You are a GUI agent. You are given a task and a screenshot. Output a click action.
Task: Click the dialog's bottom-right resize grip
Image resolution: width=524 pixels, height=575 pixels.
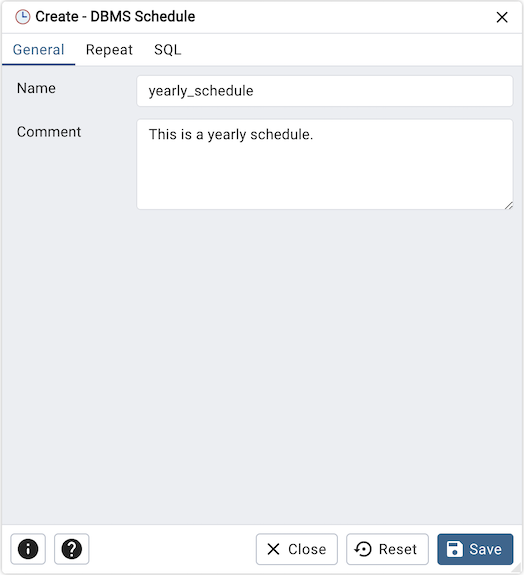click(x=517, y=568)
